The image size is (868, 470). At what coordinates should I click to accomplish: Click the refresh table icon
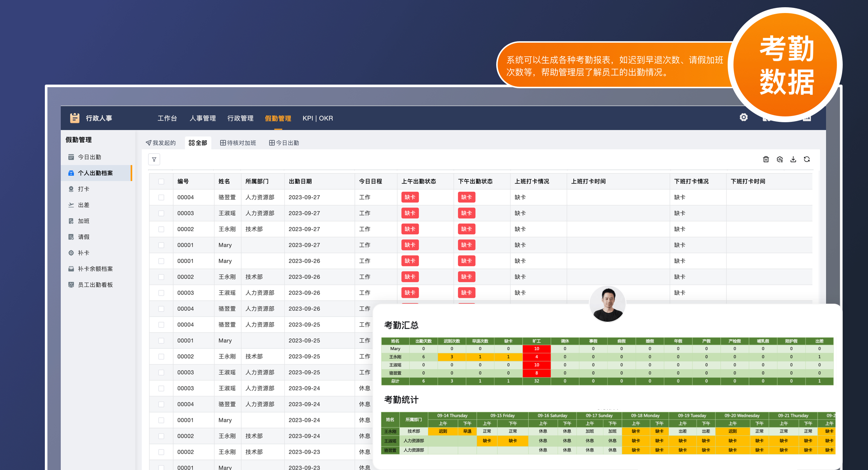(x=807, y=159)
